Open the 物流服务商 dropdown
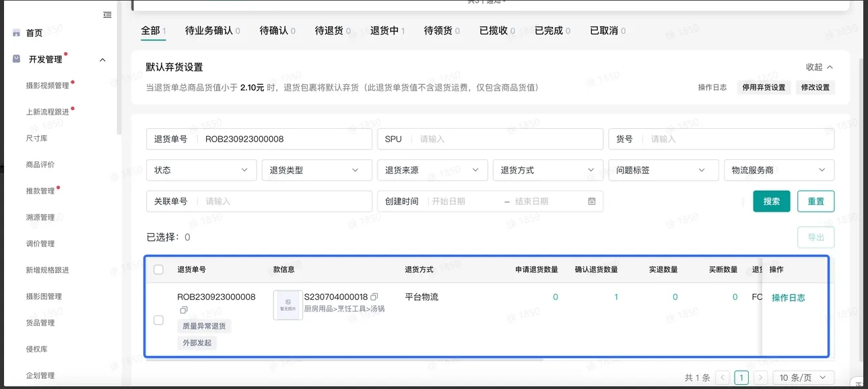 coord(779,170)
